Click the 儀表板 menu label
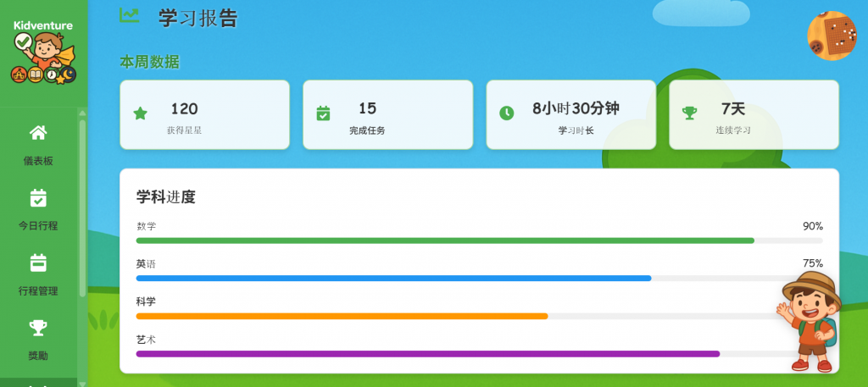 pos(38,161)
